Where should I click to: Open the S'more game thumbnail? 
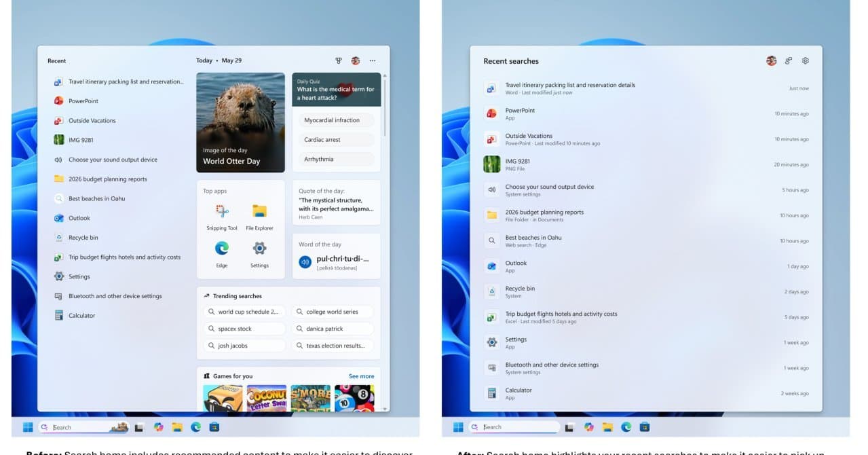[310, 398]
